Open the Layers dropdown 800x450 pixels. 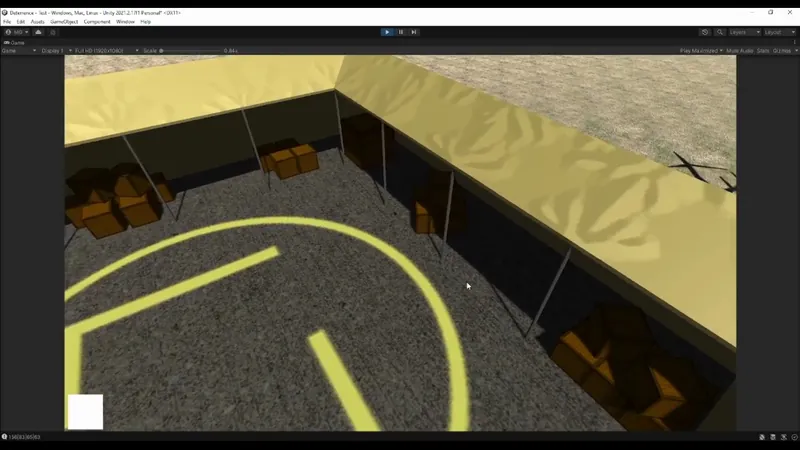click(x=744, y=32)
